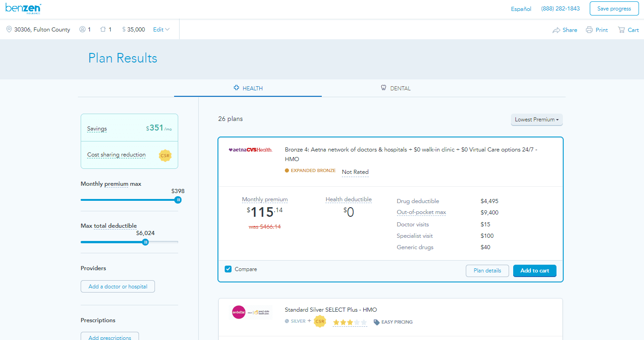Click the $9,400 out-of-pocket value
Screen dimensions: 644x340
point(489,213)
